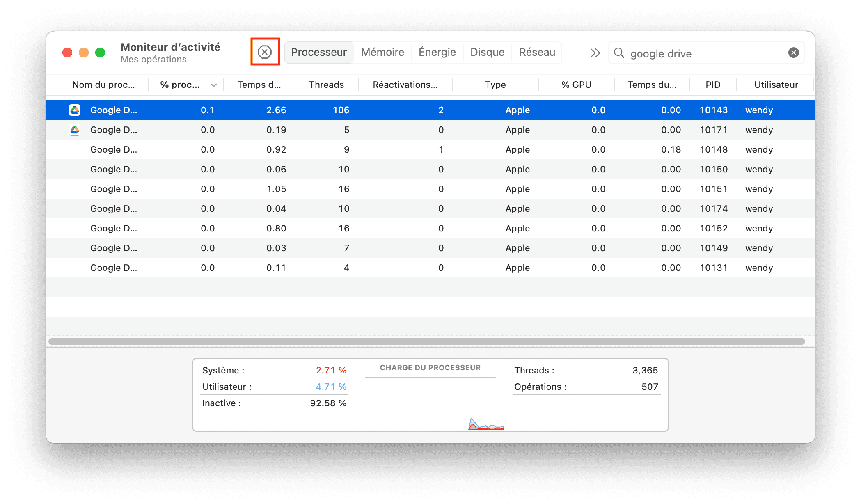Sort by Nom du proc... column header
The image size is (861, 504).
(x=103, y=85)
